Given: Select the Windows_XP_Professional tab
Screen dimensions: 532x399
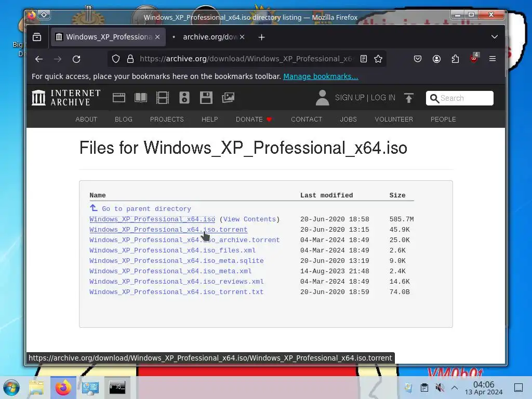Looking at the screenshot, I should (108, 37).
